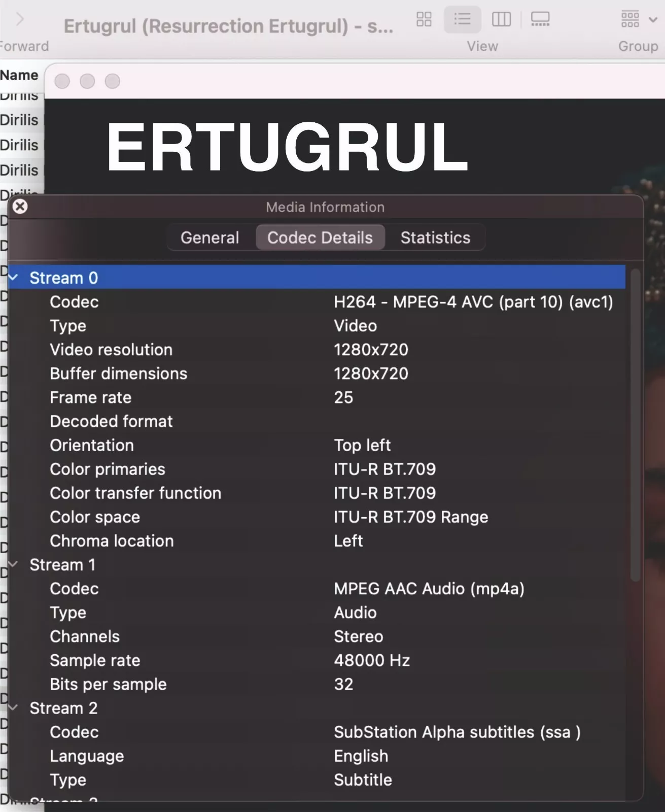Click the MPEG AAC Audio (mp4a) value
The width and height of the screenshot is (665, 812).
point(429,589)
